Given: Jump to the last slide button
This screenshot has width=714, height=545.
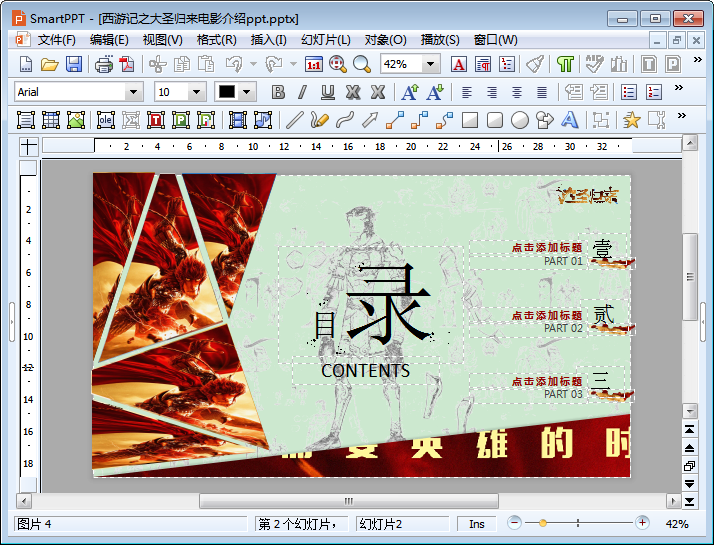Looking at the screenshot, I should 690,502.
